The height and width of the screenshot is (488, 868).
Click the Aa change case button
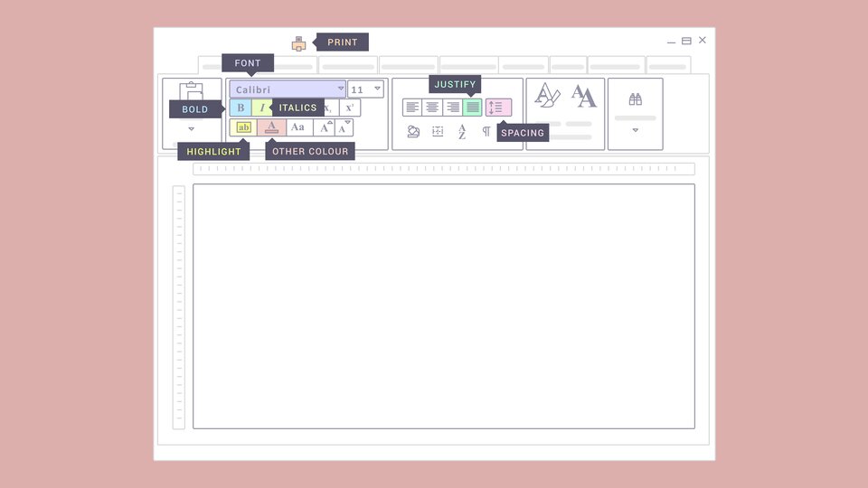[x=299, y=127]
